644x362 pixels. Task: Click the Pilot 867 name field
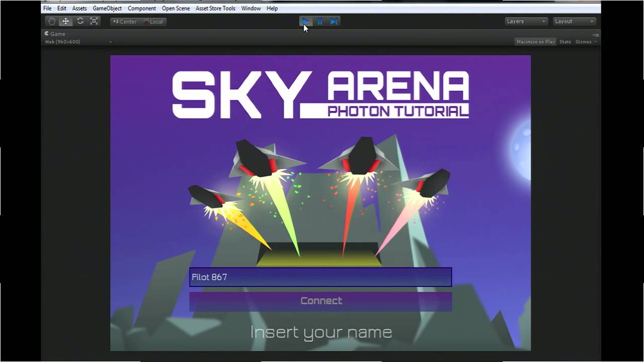[320, 277]
